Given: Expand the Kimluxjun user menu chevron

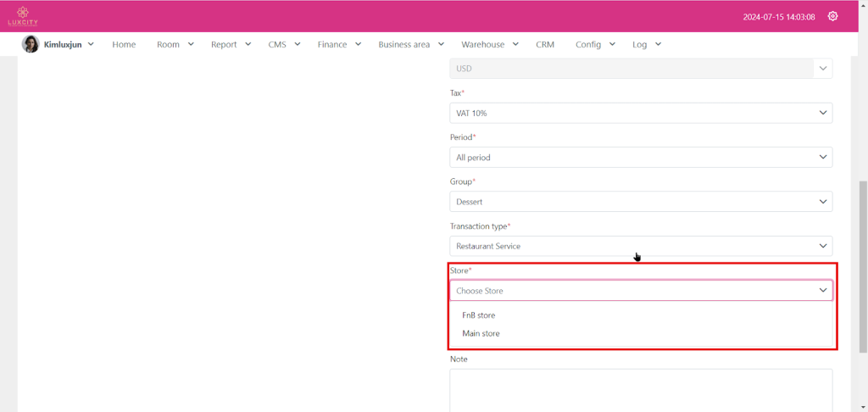Looking at the screenshot, I should (x=91, y=44).
